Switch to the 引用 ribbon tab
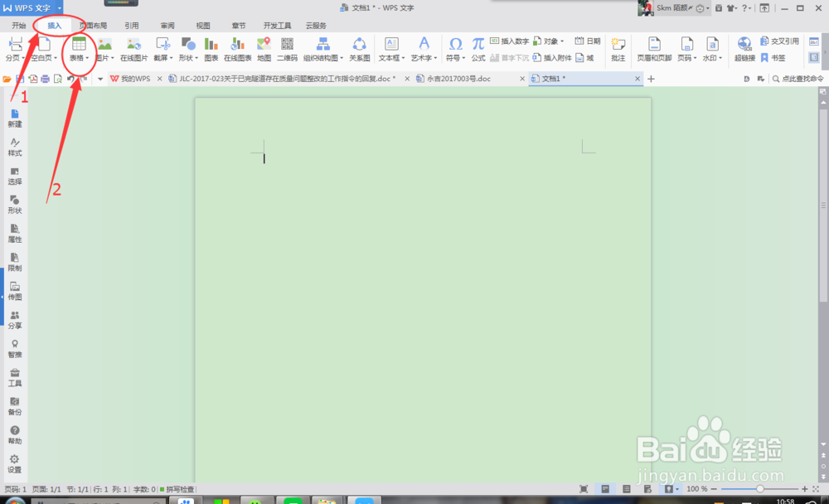The width and height of the screenshot is (829, 504). pos(132,26)
